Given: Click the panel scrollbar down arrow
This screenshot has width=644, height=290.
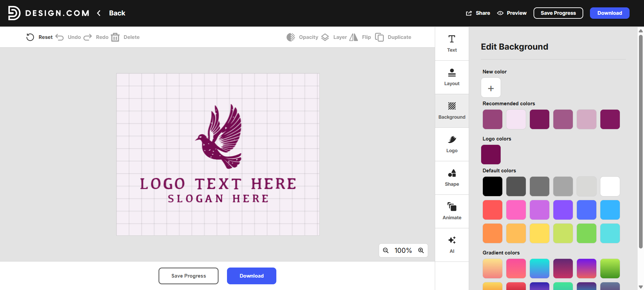Looking at the screenshot, I should coord(641,287).
